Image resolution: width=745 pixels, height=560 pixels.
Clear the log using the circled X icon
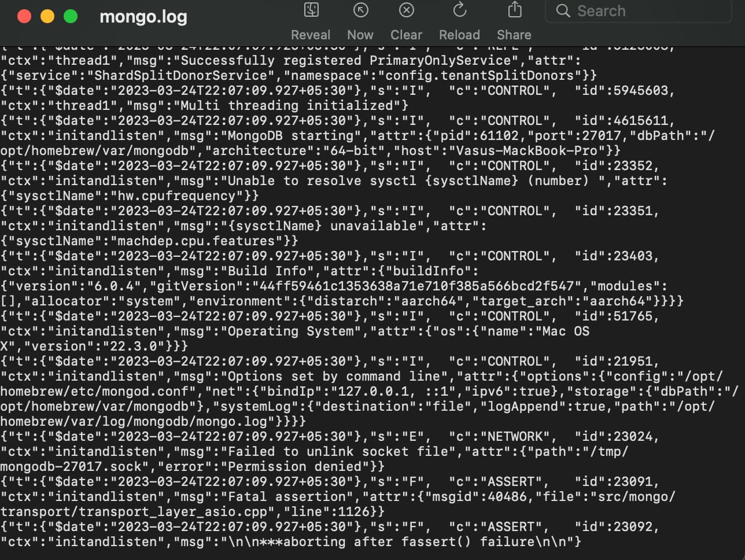click(407, 10)
